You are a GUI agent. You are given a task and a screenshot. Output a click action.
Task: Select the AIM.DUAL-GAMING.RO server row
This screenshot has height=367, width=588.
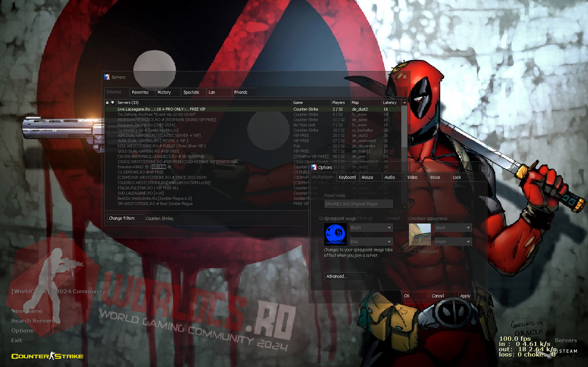253,135
